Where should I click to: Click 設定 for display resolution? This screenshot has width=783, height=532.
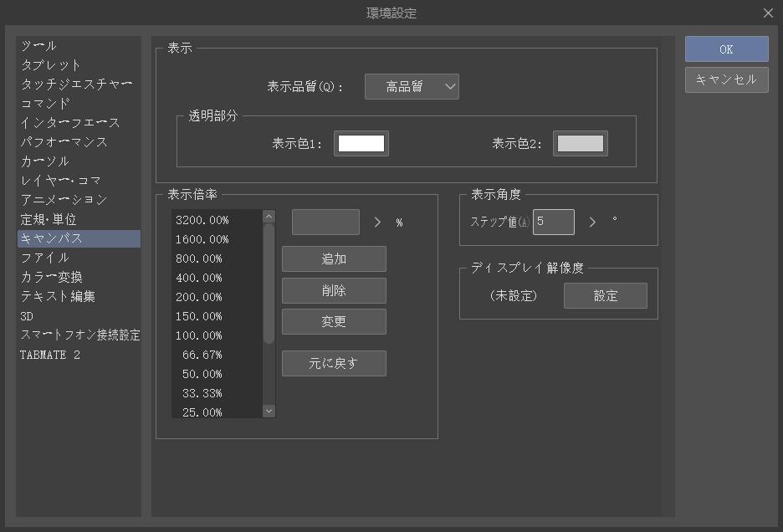pyautogui.click(x=606, y=296)
